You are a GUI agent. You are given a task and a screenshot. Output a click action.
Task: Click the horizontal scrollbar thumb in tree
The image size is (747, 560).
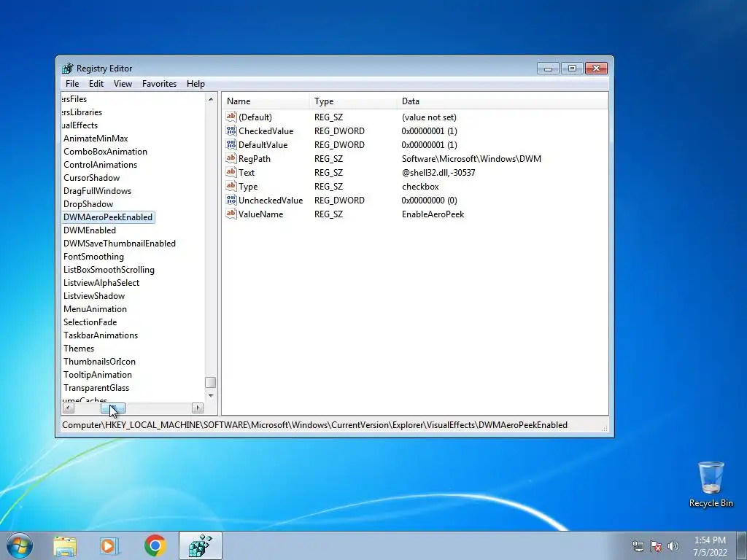(113, 408)
